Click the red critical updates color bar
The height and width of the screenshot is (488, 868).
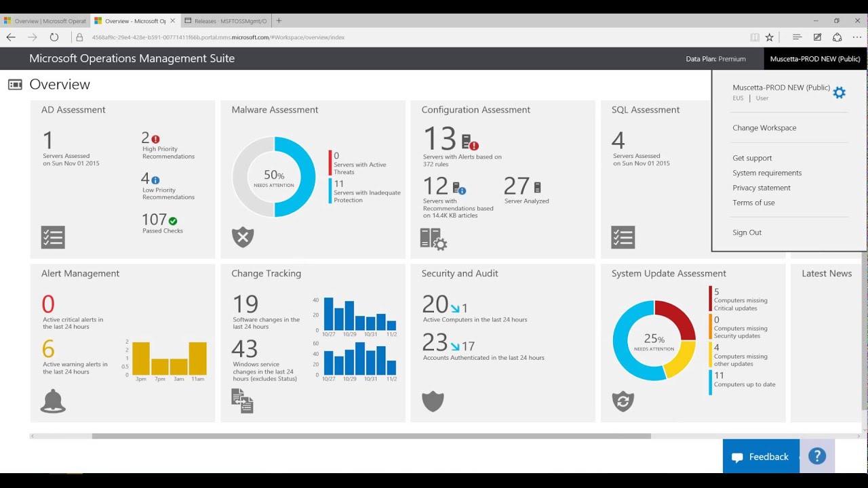[x=711, y=298]
